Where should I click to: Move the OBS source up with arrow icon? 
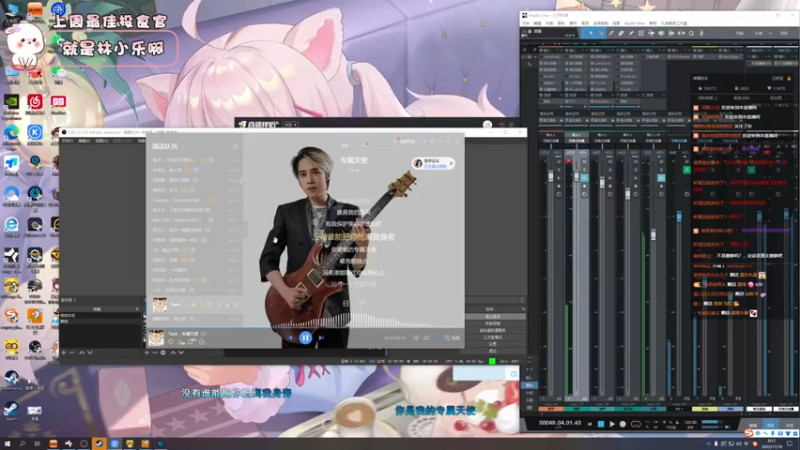point(173,353)
